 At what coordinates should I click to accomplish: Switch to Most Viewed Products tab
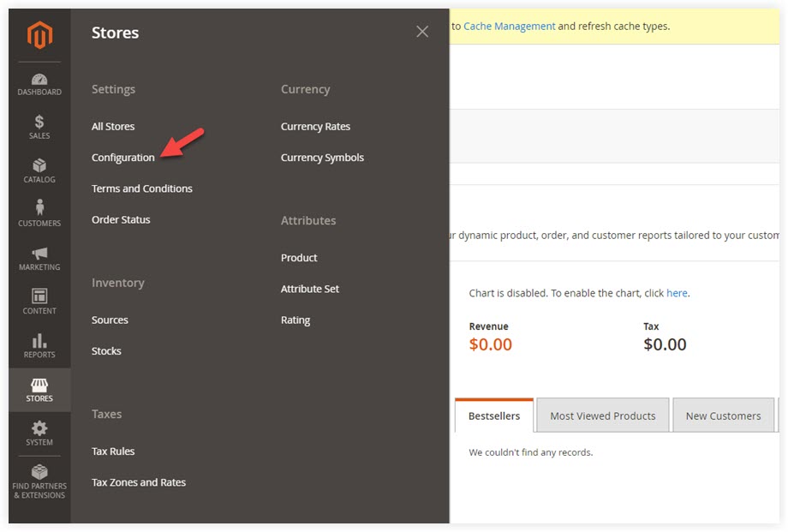click(x=602, y=415)
